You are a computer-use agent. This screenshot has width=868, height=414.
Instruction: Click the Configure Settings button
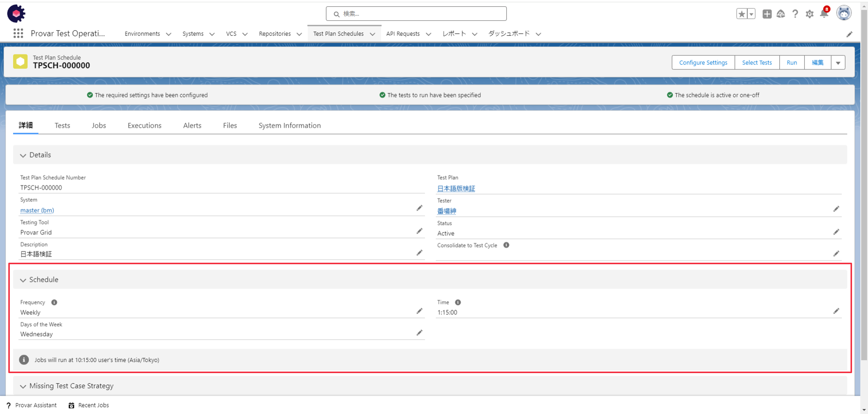(x=703, y=63)
